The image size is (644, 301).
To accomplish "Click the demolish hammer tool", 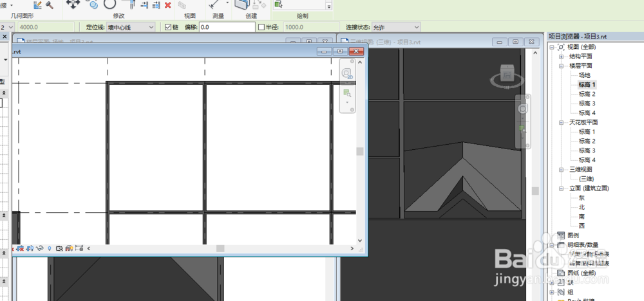I will pos(50,5).
